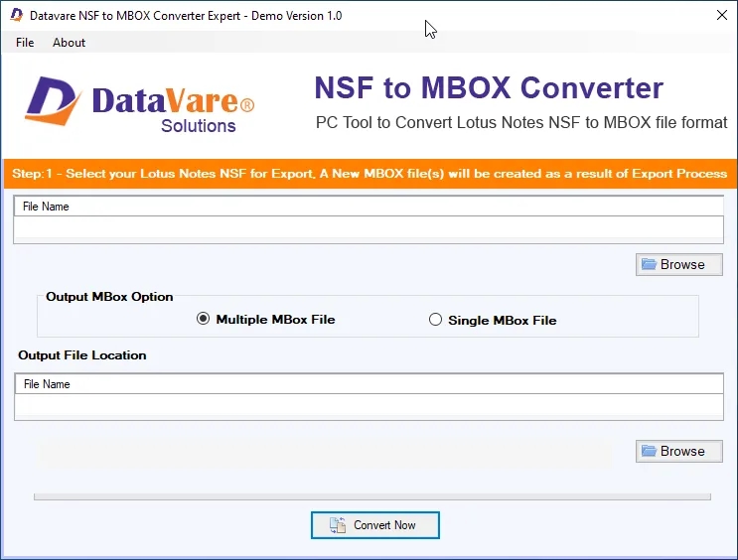738x560 pixels.
Task: Browse for the output file location
Action: click(678, 452)
